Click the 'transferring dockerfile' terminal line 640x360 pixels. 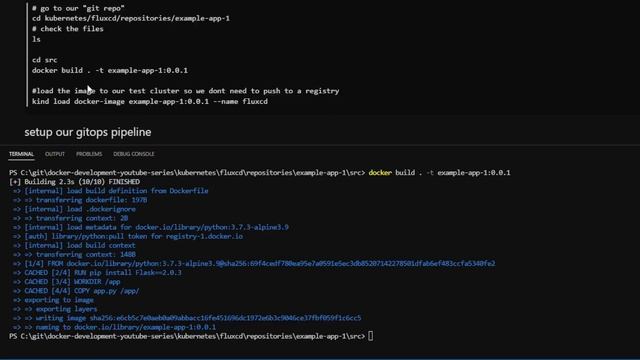click(80, 200)
